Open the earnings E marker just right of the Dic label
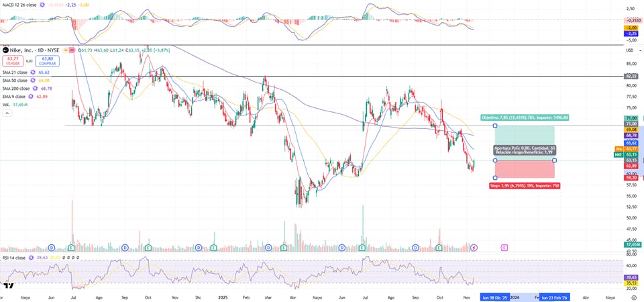Viewport: 644px width, 302px height. [213, 248]
